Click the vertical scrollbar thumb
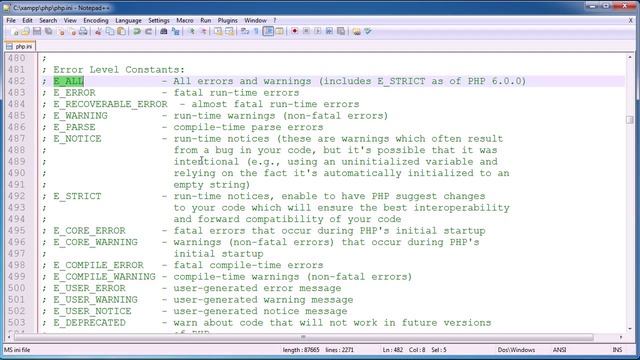The image size is (640, 360). pyautogui.click(x=630, y=120)
